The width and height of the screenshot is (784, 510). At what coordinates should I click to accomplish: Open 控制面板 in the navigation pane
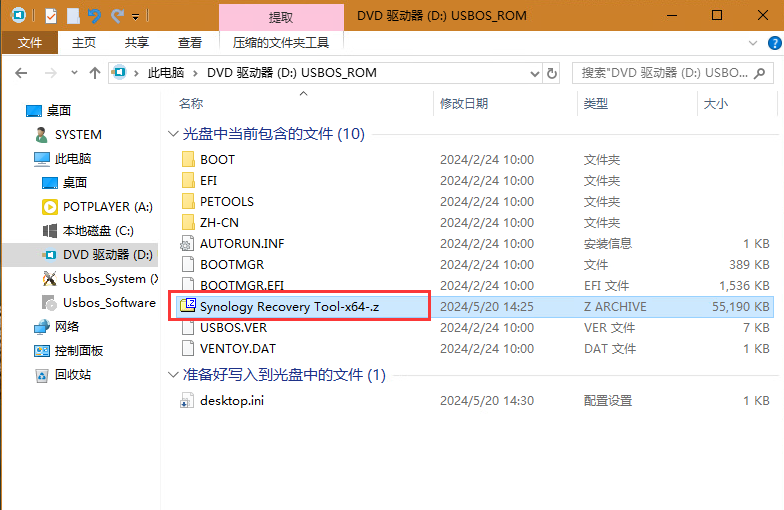tap(68, 350)
